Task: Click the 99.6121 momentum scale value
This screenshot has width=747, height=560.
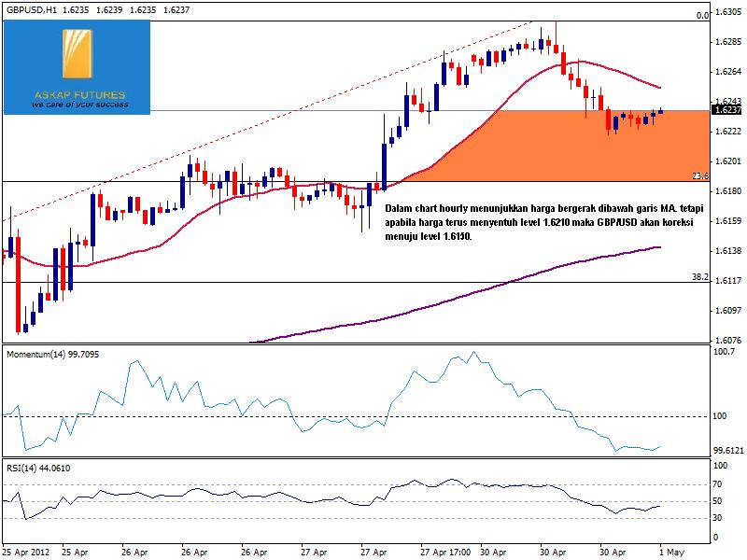Action: [728, 450]
